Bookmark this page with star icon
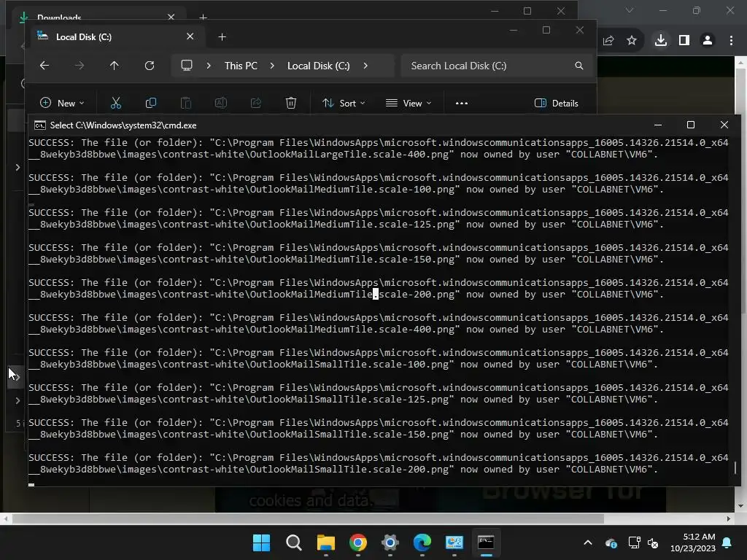 click(632, 41)
